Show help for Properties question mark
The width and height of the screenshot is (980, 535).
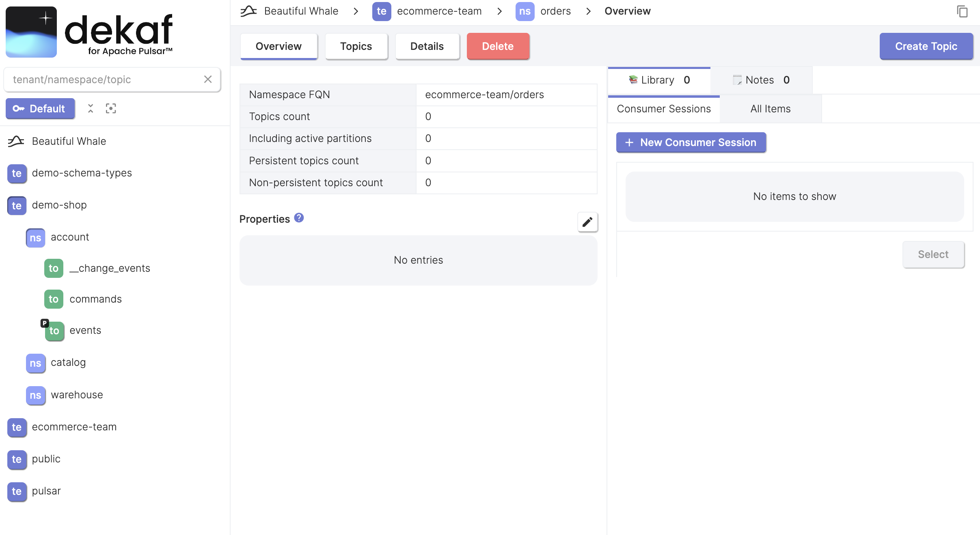[299, 218]
